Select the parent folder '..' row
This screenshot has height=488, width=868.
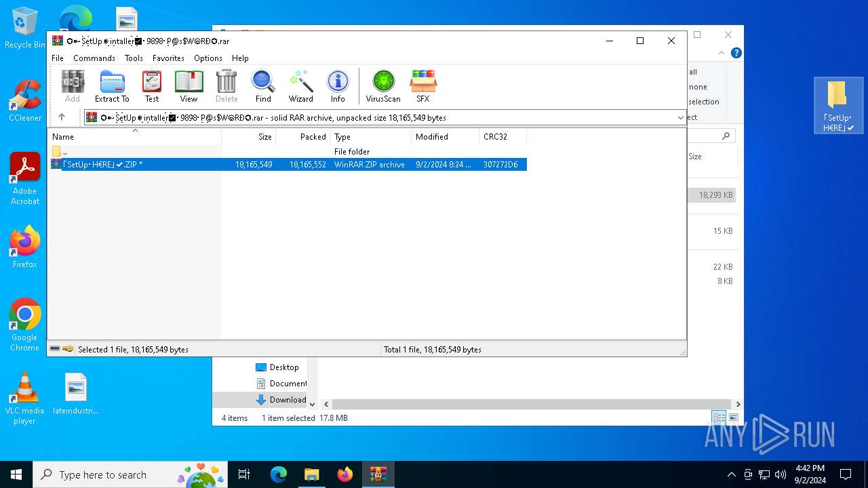287,152
